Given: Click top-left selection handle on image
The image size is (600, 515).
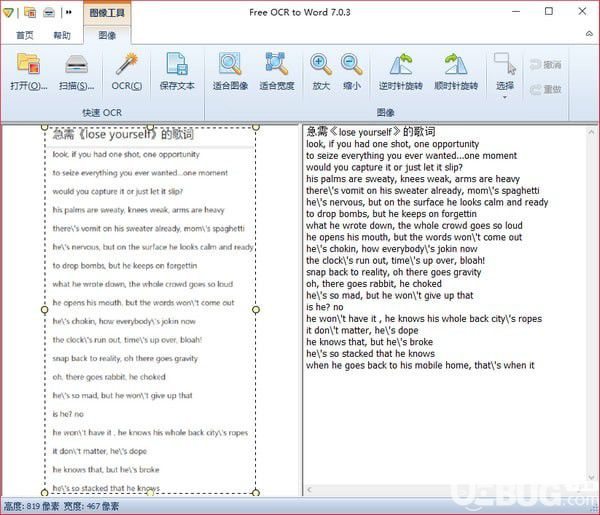Looking at the screenshot, I should point(44,127).
